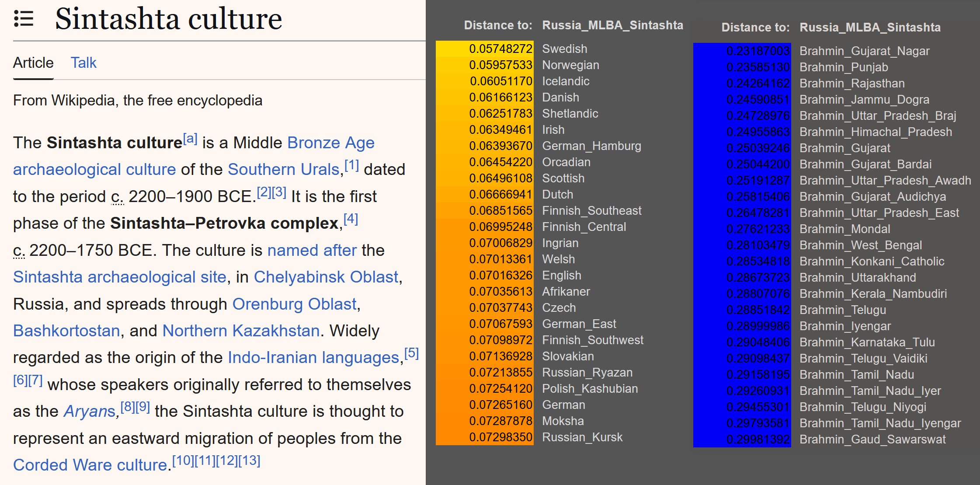Viewport: 980px width, 485px height.
Task: Click the Shetlandic row label
Action: (570, 114)
